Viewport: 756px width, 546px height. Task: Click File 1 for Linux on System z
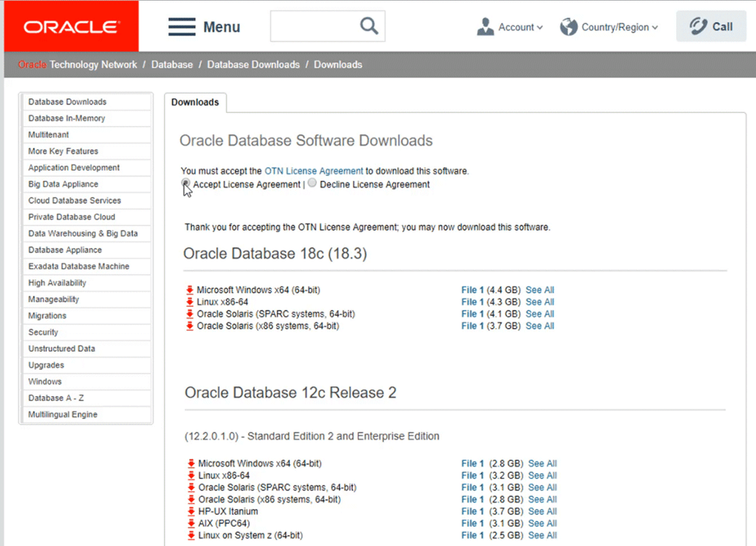pos(472,536)
